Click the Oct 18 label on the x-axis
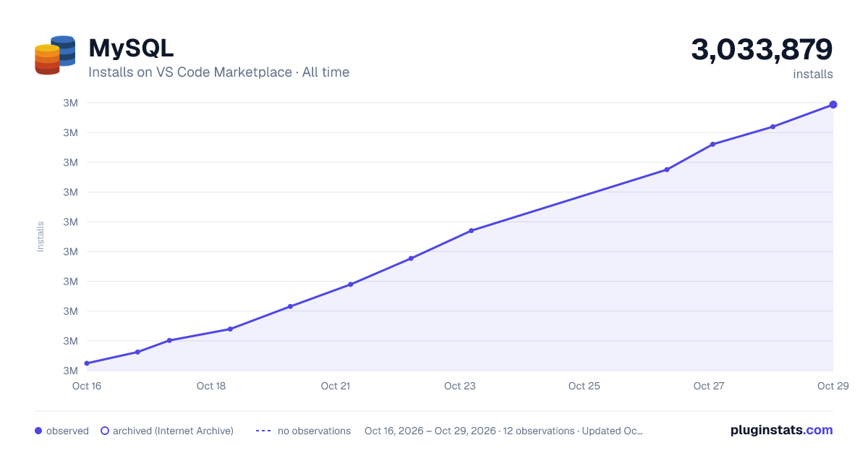This screenshot has height=456, width=868. click(211, 386)
